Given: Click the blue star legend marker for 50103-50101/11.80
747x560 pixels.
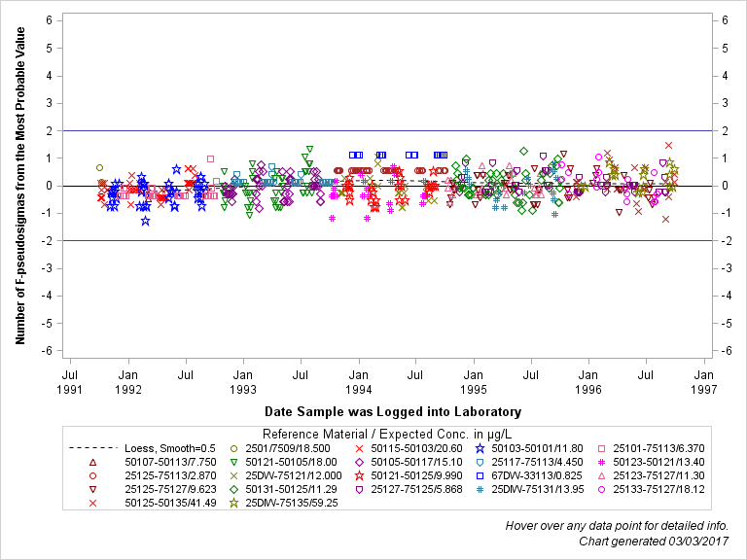Looking at the screenshot, I should (x=480, y=448).
